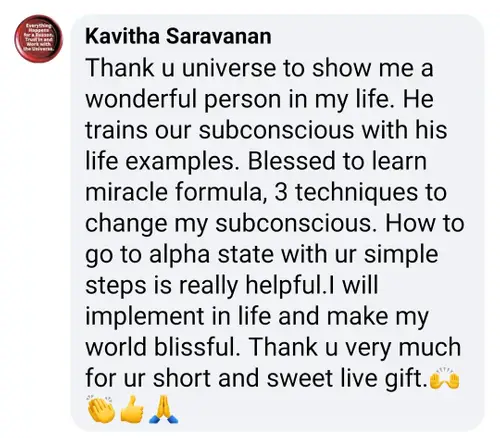Click the word 'helpful' in the comment

click(x=284, y=285)
